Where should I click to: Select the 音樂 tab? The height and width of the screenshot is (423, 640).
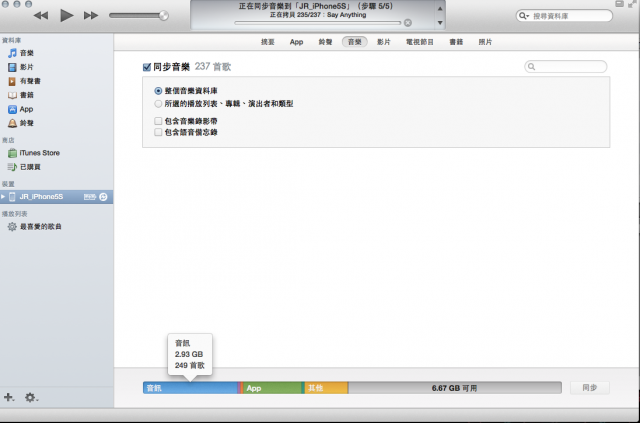[x=354, y=42]
